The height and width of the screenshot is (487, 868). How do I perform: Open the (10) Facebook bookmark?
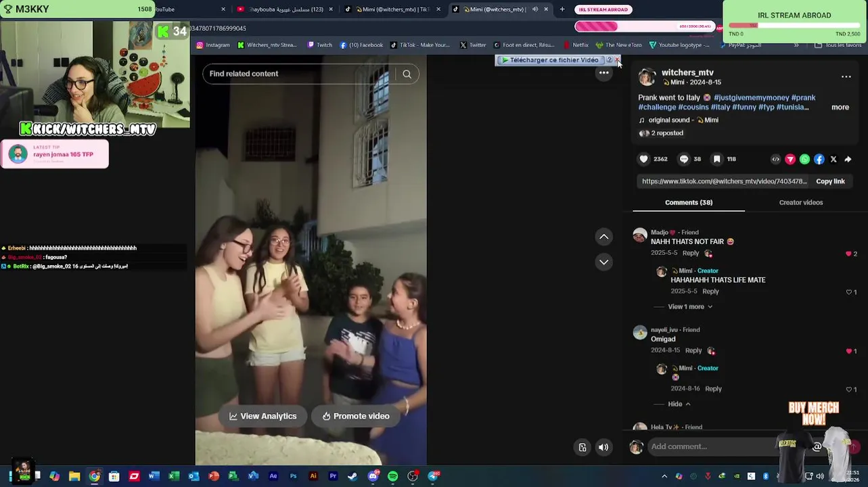(x=361, y=45)
